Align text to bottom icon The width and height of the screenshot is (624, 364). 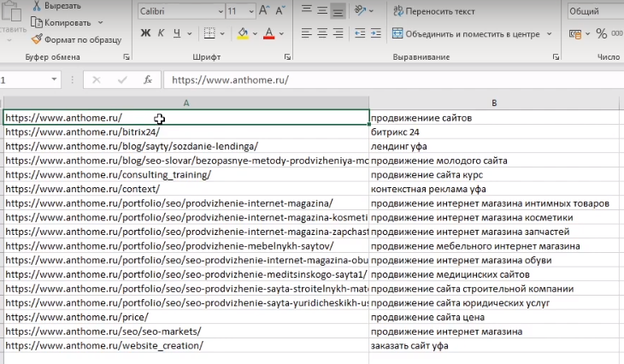pos(338,12)
